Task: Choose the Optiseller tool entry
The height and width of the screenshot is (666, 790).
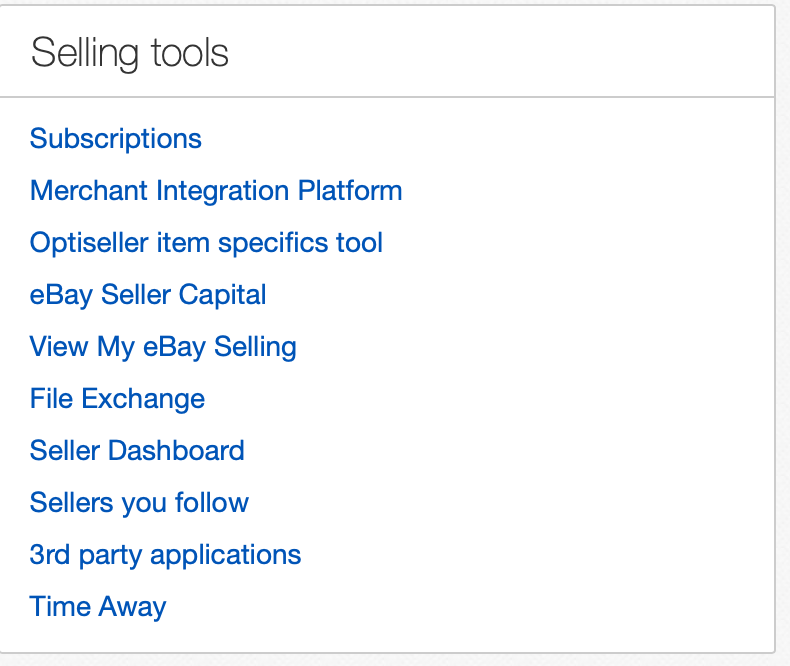Action: (x=206, y=243)
